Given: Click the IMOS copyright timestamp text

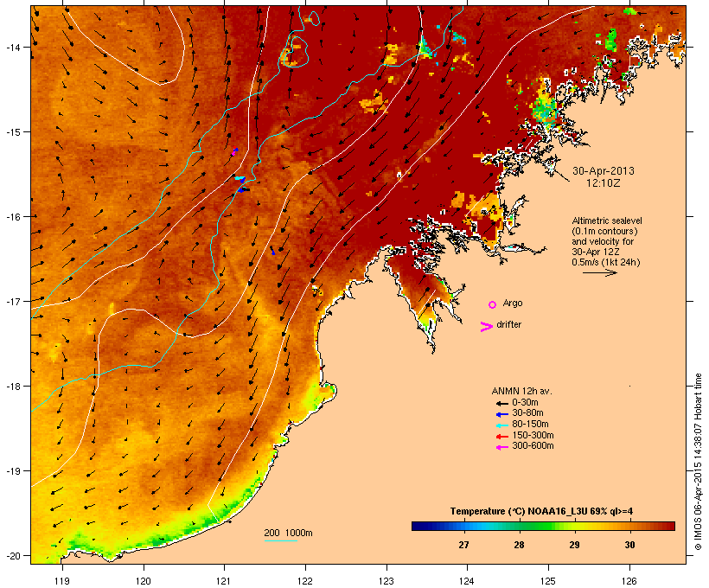Looking at the screenshot, I should click(698, 462).
